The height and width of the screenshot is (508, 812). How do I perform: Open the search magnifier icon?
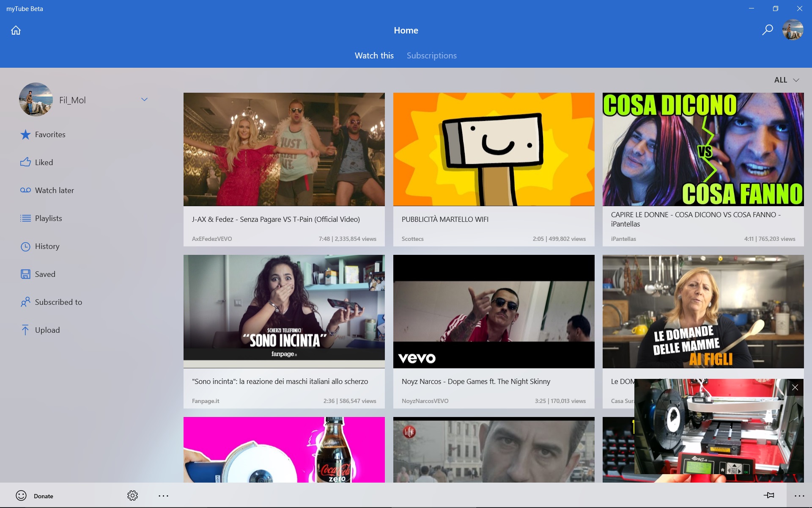[x=767, y=30]
